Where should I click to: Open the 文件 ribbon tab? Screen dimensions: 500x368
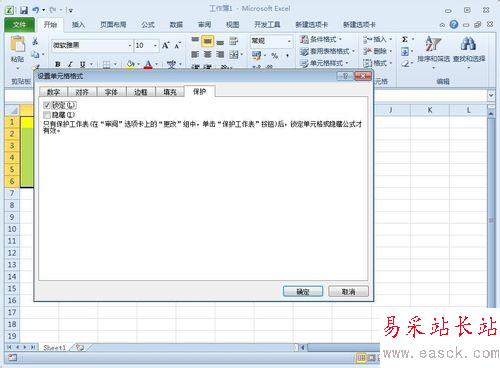point(19,25)
